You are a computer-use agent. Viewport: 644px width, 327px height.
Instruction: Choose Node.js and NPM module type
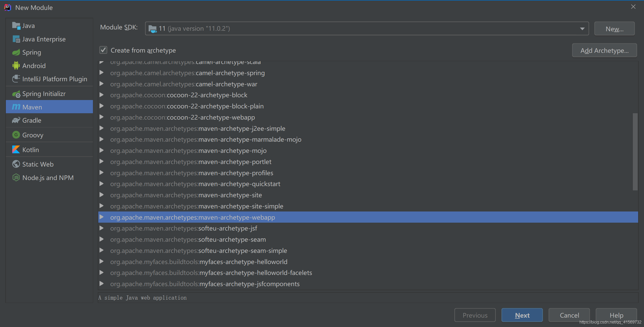pos(50,177)
